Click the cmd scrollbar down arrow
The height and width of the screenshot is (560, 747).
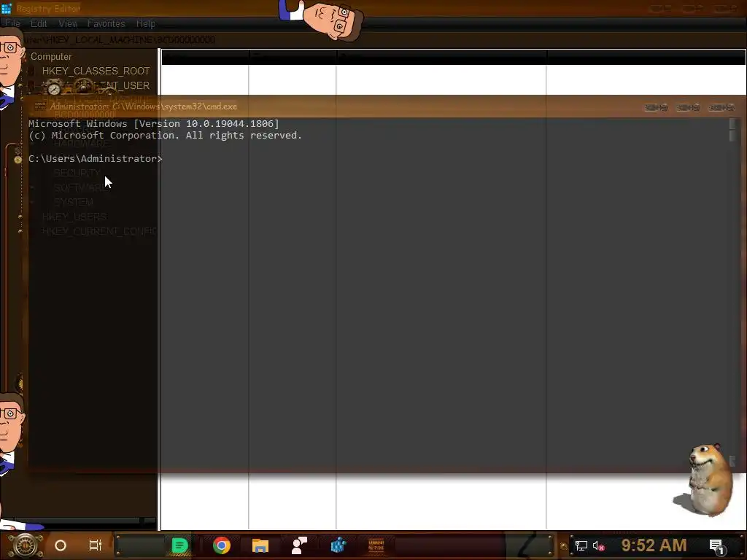pyautogui.click(x=732, y=461)
